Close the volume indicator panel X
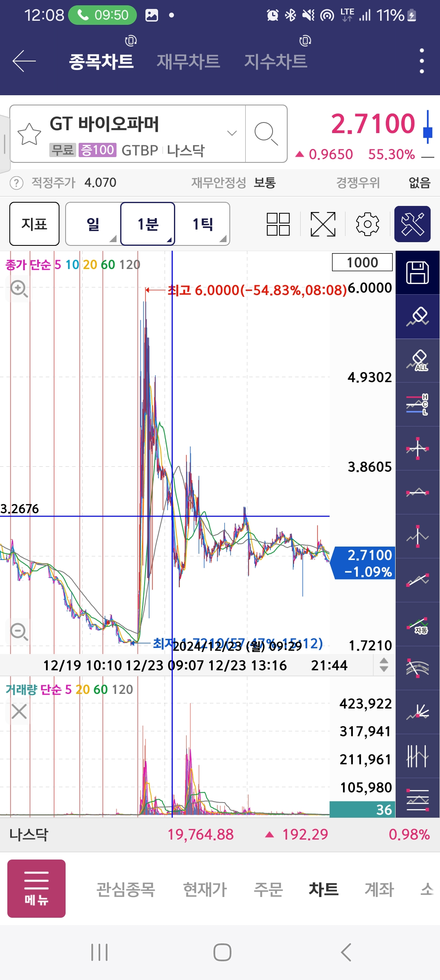 click(x=19, y=712)
